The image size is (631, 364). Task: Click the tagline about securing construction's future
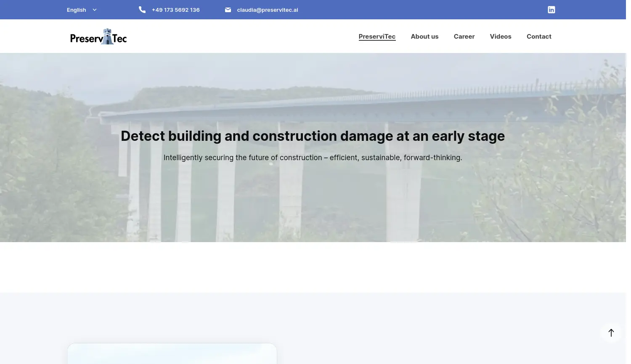click(313, 158)
